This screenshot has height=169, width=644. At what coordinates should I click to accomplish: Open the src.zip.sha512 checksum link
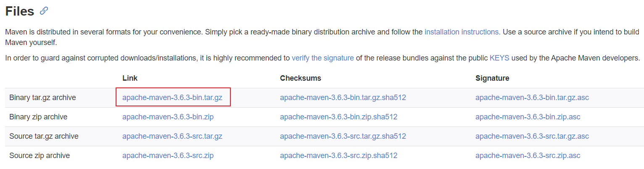click(338, 156)
